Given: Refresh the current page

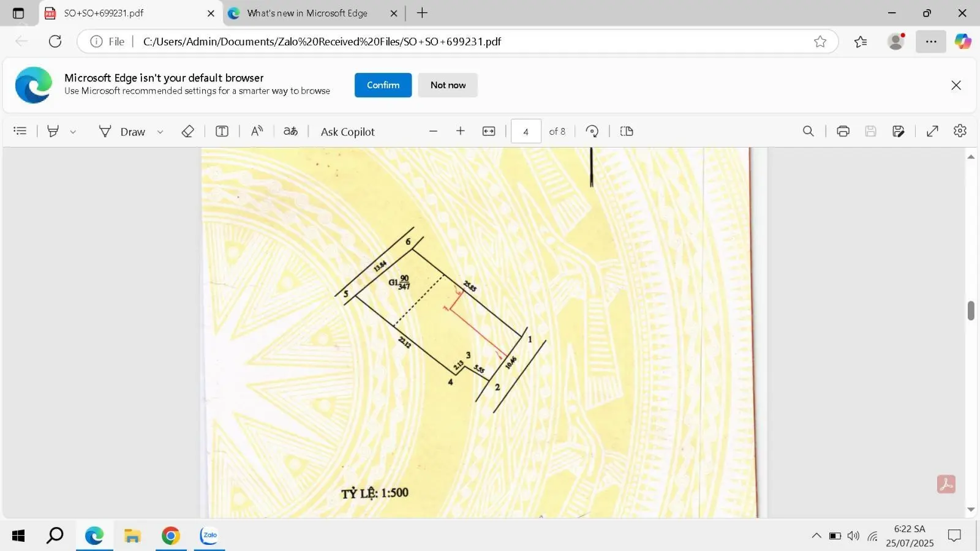Looking at the screenshot, I should click(x=55, y=41).
